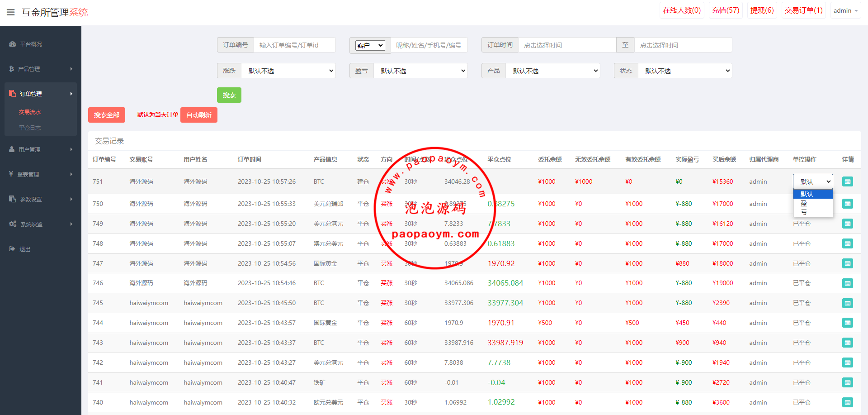Expand the 产品管理 submenu arrow
Screen dimensions: 868x415
71,69
